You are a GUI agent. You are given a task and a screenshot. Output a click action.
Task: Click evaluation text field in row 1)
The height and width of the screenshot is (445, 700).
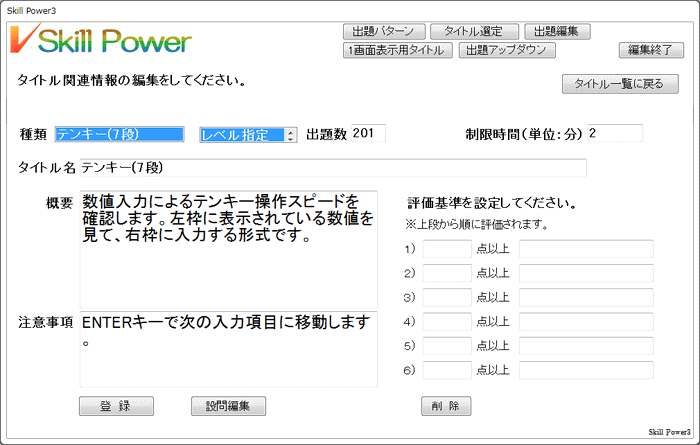tap(586, 249)
